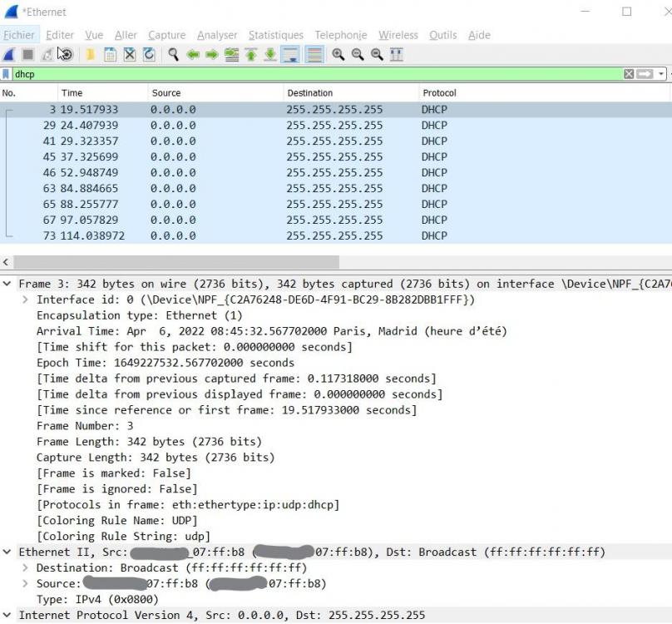Screen dimensions: 672x624
Task: Click the resize columns icon
Action: (397, 55)
